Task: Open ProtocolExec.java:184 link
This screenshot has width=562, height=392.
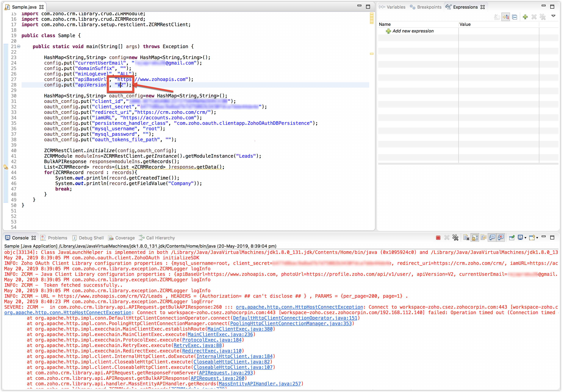Action: pos(212,340)
